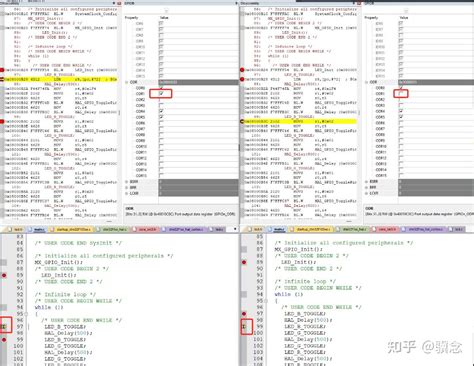Click the ODR value field, right GPIO panel
This screenshot has width=474, height=366.
pos(436,82)
